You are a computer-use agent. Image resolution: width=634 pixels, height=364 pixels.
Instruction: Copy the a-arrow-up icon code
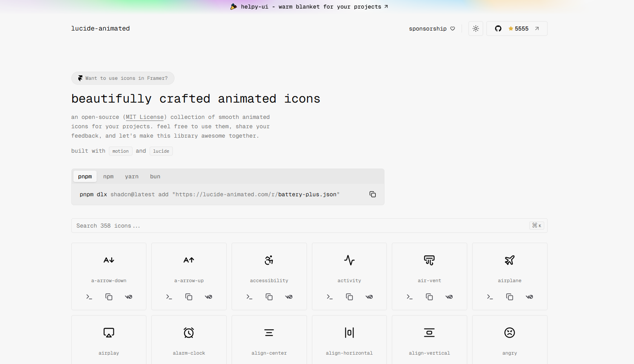[189, 297]
